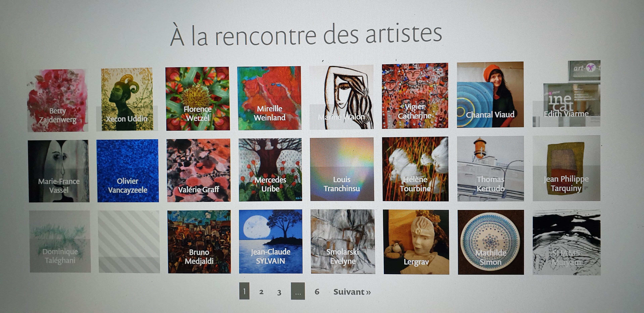Select Edith Viarme artist tile
Viewport: 644px width, 313px height.
[x=567, y=94]
